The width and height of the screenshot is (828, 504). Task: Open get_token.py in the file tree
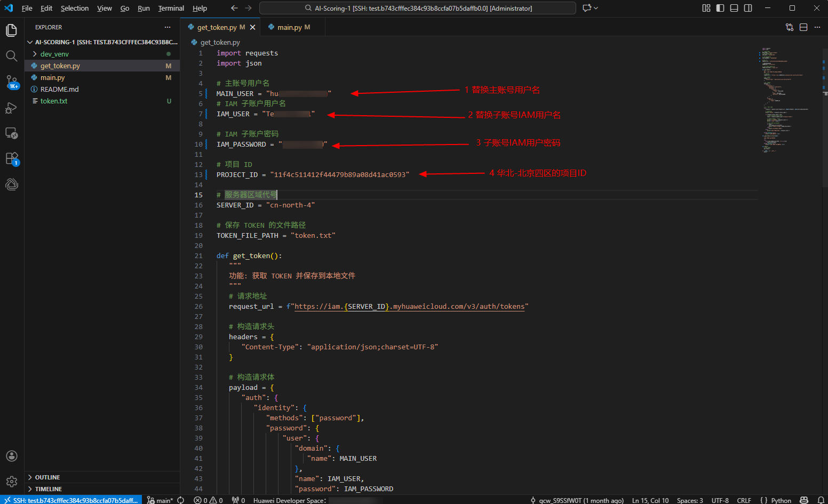(x=102, y=66)
